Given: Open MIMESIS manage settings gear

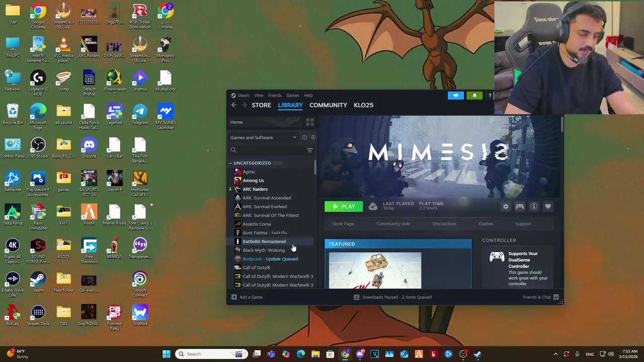Looking at the screenshot, I should click(506, 207).
